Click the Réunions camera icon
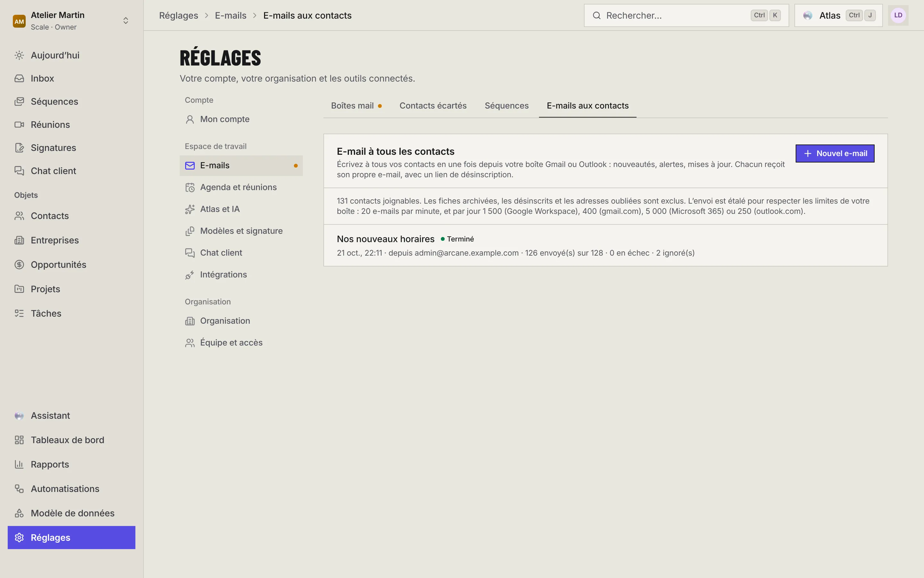This screenshot has width=924, height=578. [x=19, y=125]
